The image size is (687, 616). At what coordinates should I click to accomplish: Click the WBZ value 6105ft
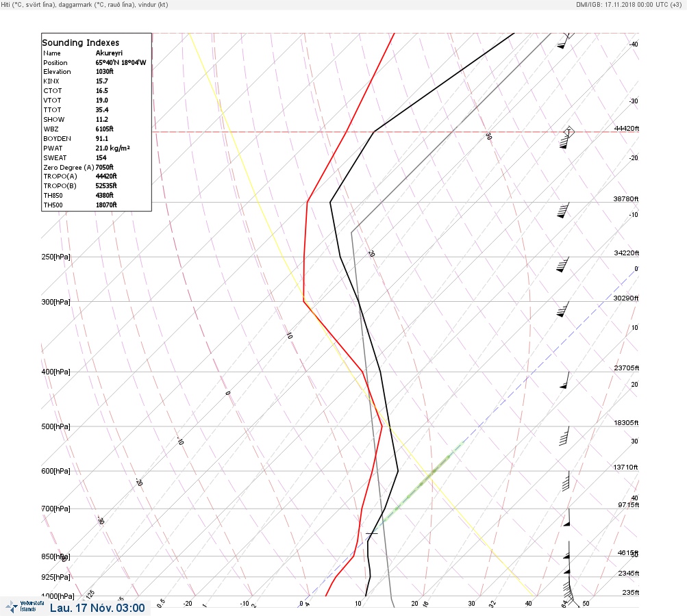point(105,129)
